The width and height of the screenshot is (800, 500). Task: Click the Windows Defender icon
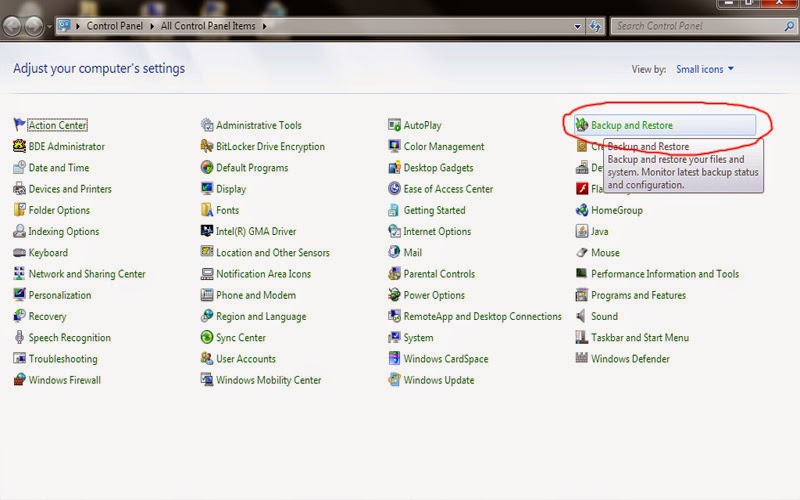pyautogui.click(x=582, y=359)
